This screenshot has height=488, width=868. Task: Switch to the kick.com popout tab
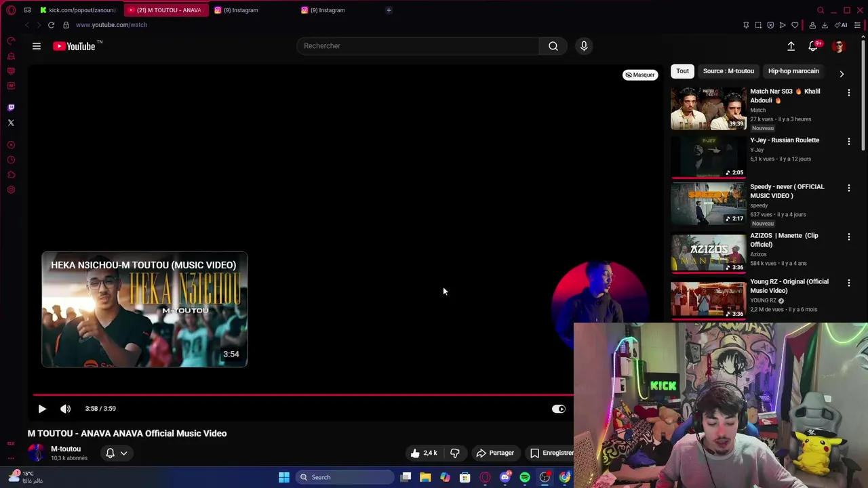[79, 10]
